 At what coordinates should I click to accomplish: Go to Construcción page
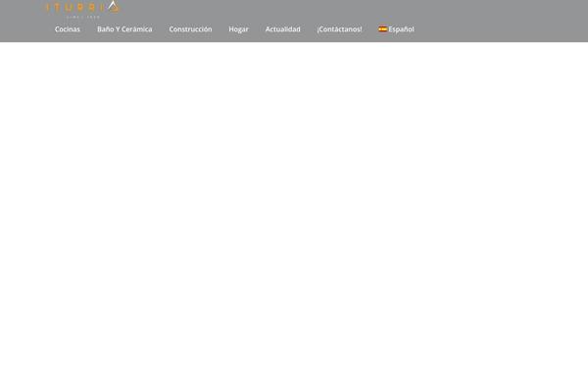pyautogui.click(x=190, y=29)
